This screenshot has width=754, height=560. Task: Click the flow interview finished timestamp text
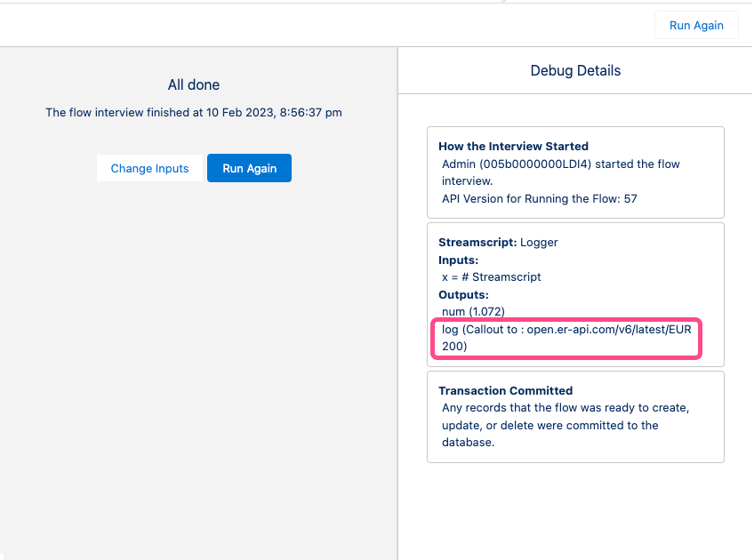(x=194, y=113)
